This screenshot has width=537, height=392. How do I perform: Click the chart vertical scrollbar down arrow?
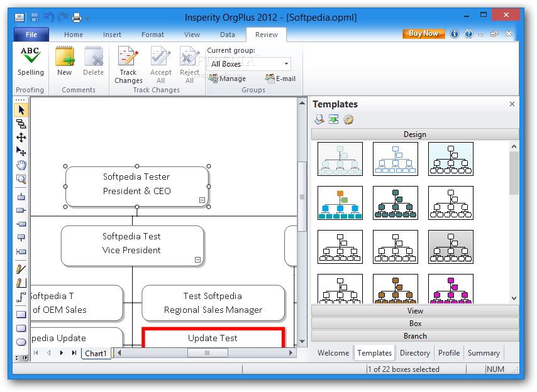(x=302, y=341)
